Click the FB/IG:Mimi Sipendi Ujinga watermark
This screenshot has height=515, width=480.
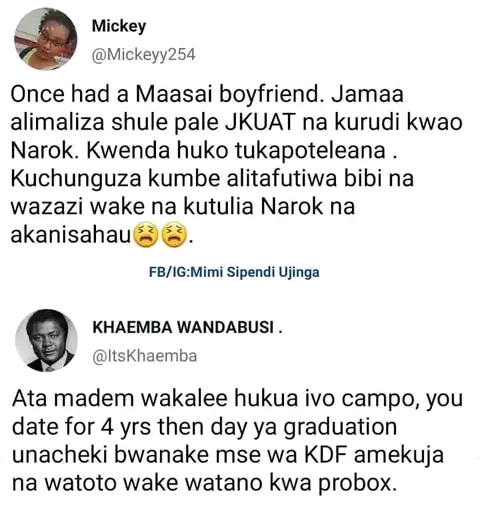[234, 272]
